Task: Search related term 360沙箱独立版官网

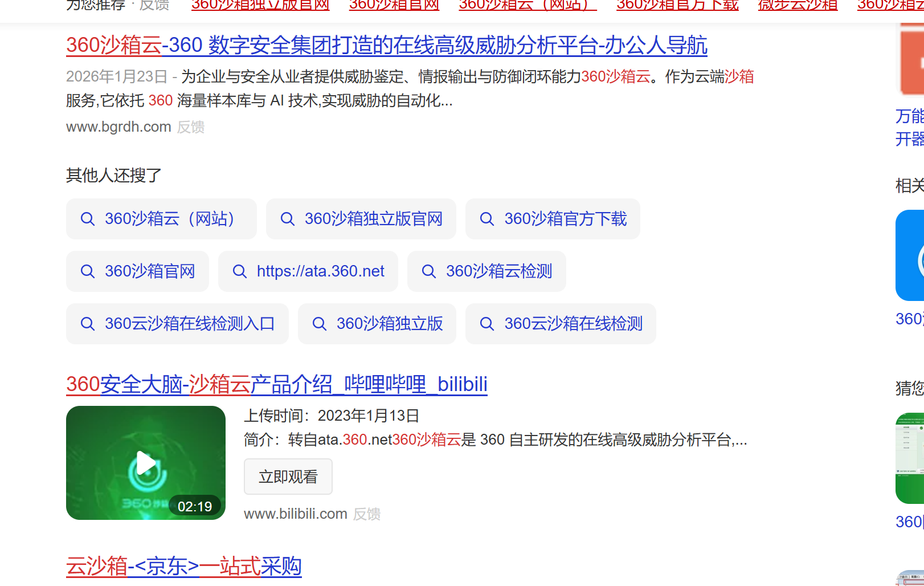Action: tap(361, 219)
